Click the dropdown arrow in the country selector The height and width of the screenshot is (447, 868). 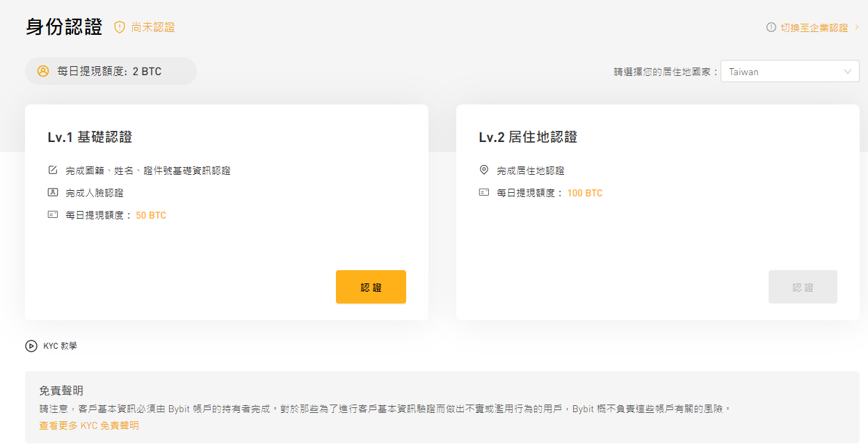[848, 71]
